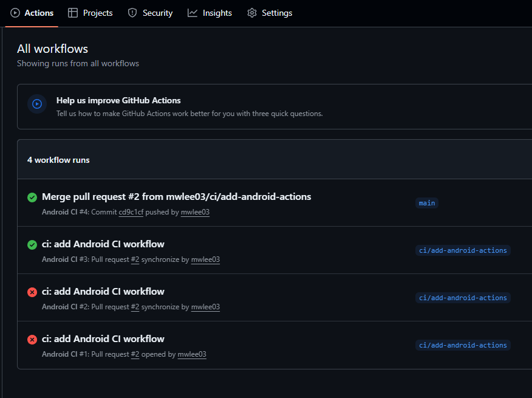Open the Android CI #3 run titled ci: add Android CI workflow
The width and height of the screenshot is (532, 398).
(x=103, y=244)
